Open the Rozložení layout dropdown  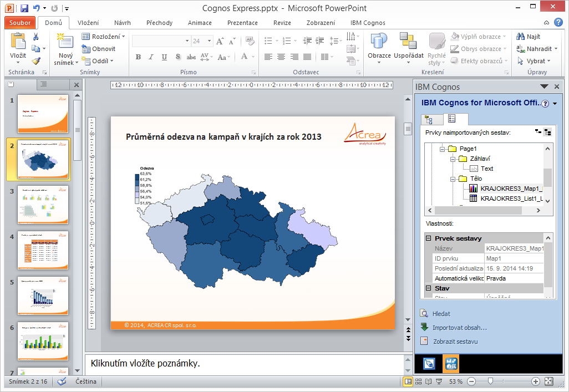click(x=104, y=37)
